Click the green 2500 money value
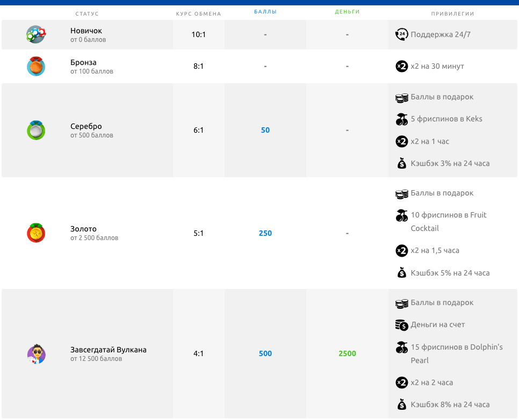 coord(347,353)
